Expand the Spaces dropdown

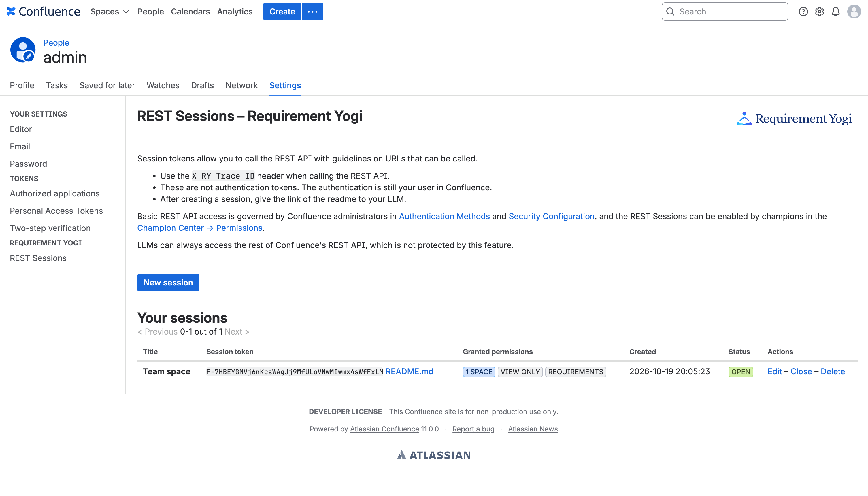point(110,12)
